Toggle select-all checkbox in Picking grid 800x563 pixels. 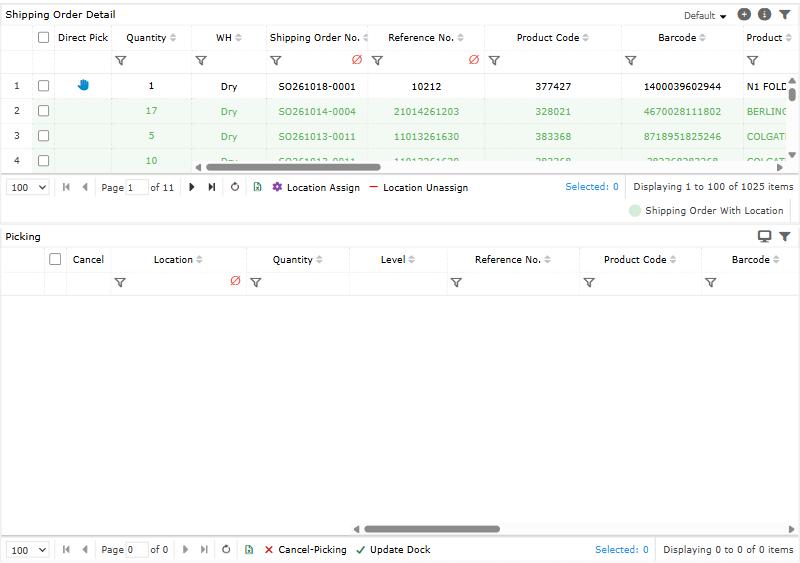pyautogui.click(x=55, y=259)
